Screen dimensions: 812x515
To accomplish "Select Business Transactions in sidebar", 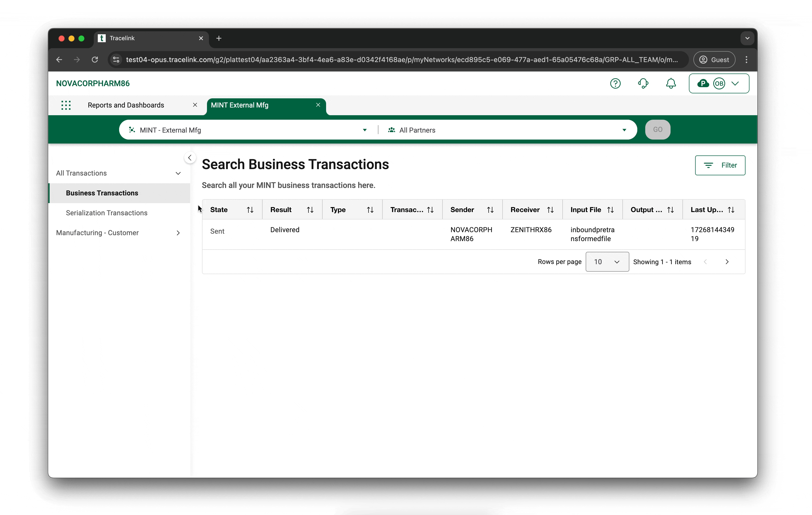I will point(120,193).
